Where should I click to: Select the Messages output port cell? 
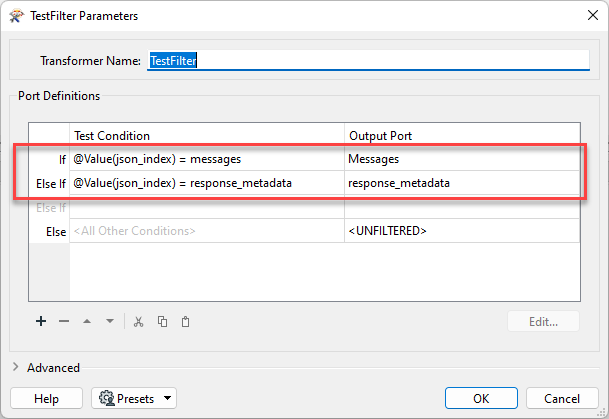point(462,159)
